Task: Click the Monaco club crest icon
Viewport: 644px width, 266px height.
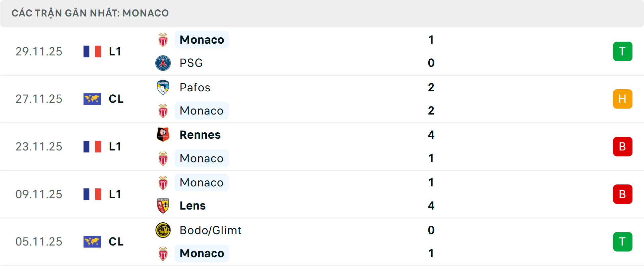Action: pos(163,39)
